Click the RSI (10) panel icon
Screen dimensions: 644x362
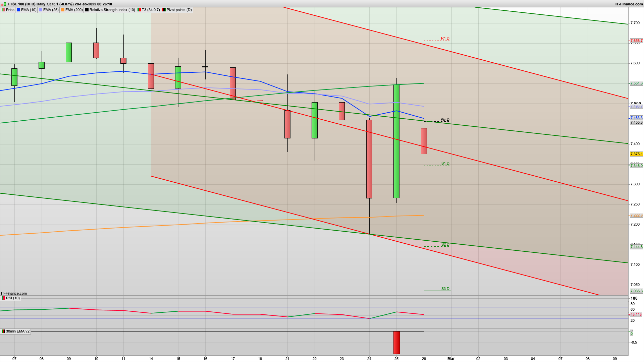tap(3, 298)
